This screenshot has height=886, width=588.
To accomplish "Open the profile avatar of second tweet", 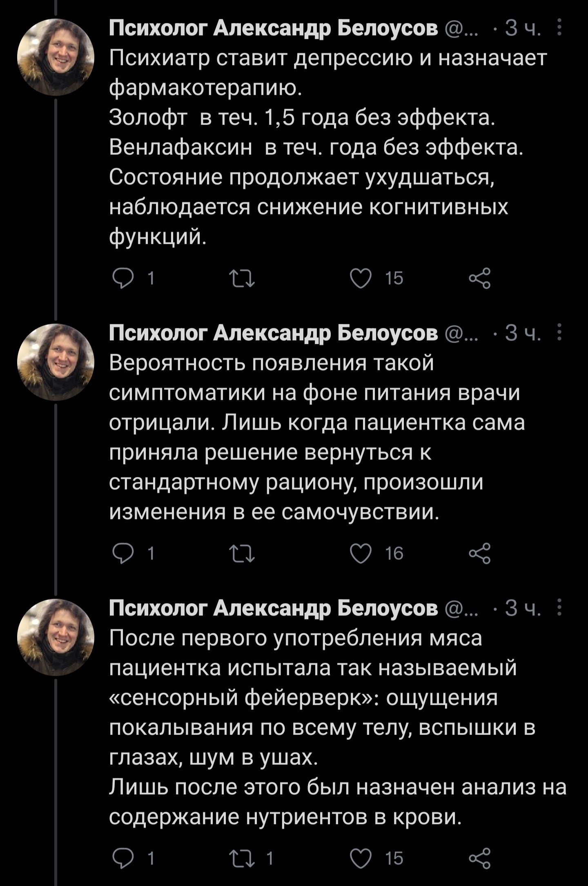I will (56, 362).
